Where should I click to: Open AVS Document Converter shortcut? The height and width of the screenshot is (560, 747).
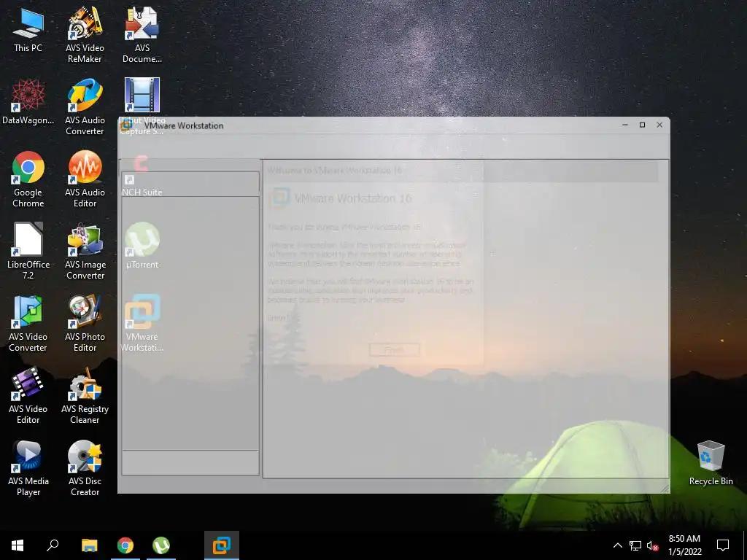point(142,34)
